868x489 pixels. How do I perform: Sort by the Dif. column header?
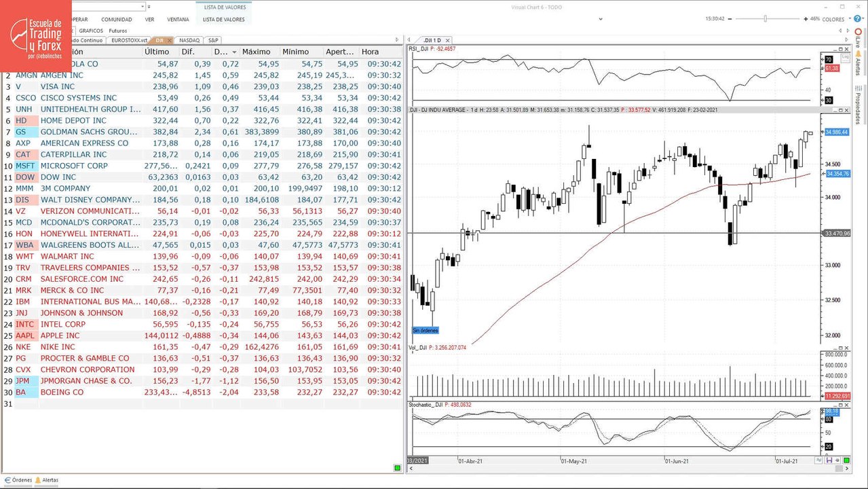188,52
